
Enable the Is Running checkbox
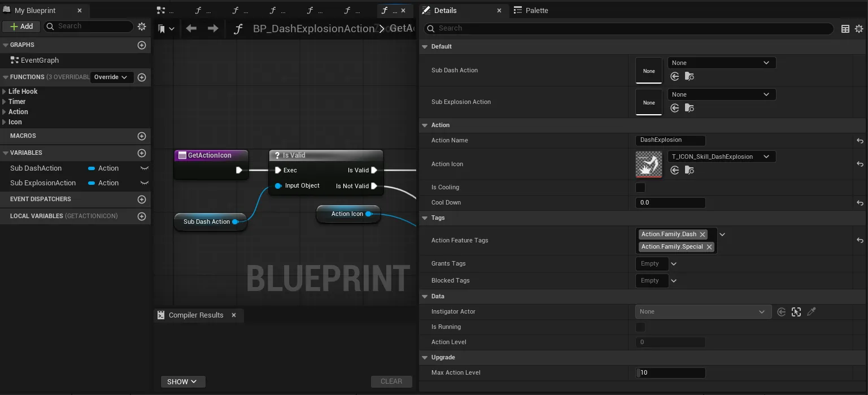tap(640, 327)
